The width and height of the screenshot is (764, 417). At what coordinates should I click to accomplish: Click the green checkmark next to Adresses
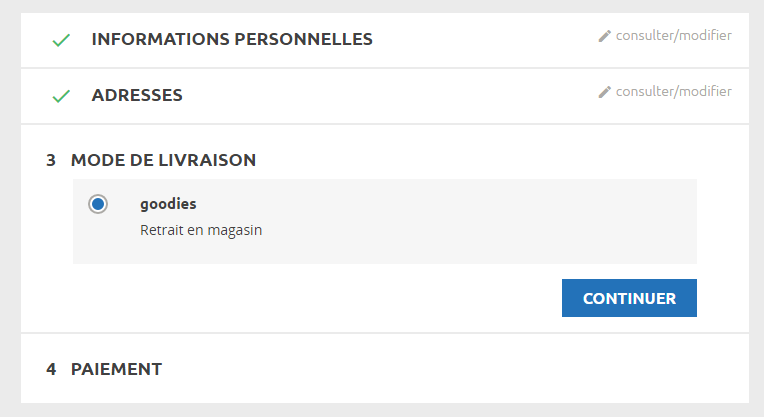(x=61, y=96)
